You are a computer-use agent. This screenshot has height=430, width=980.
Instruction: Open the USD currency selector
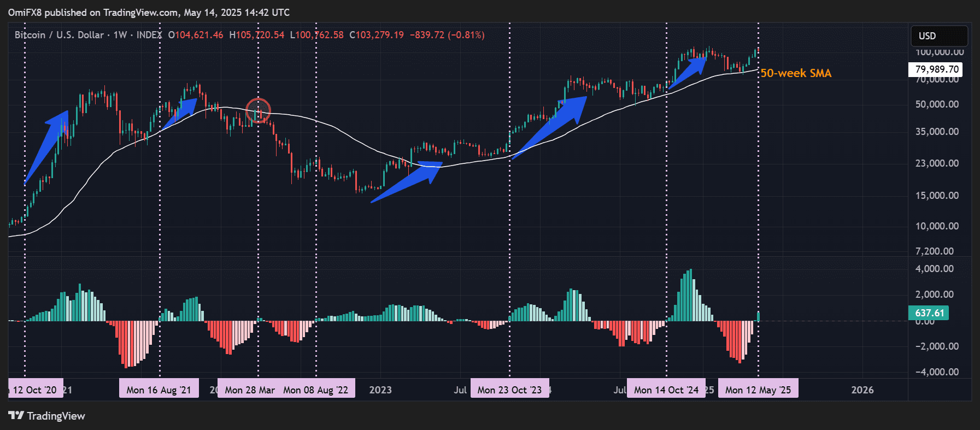(x=938, y=36)
